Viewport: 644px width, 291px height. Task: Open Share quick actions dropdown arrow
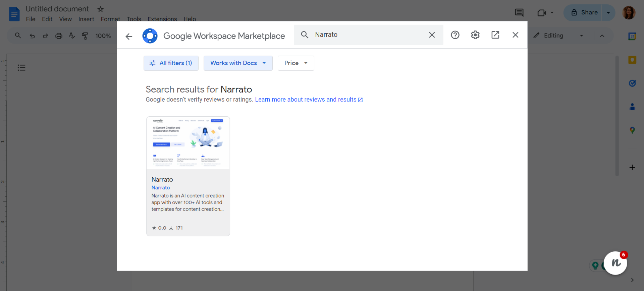pos(608,13)
